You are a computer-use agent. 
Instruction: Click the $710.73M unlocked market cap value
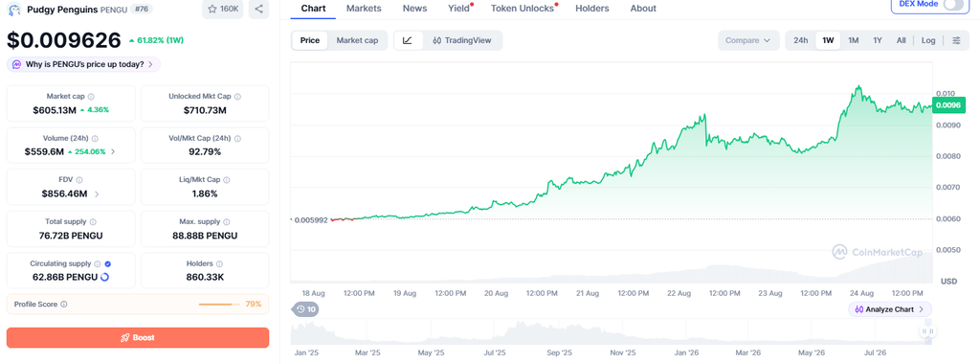[x=205, y=110]
